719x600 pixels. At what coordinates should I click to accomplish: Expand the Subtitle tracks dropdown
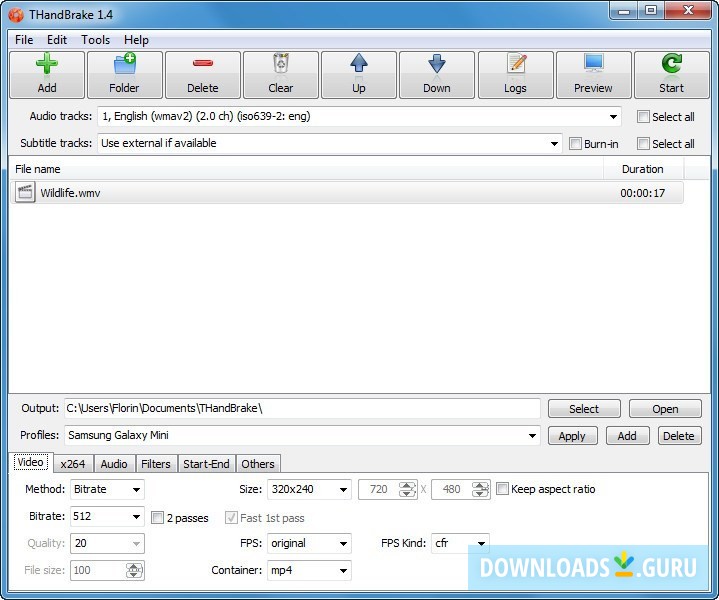click(x=554, y=144)
